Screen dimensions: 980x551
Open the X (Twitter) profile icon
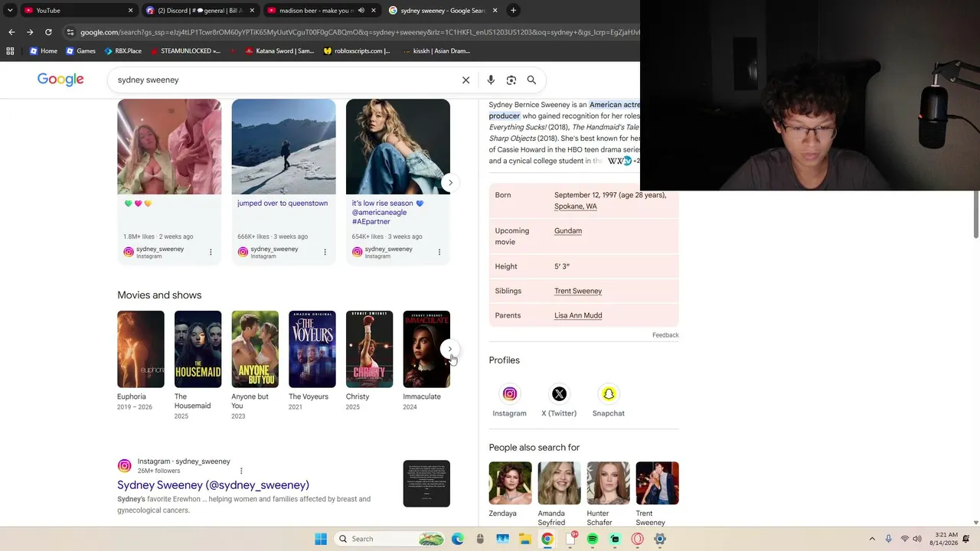[559, 394]
